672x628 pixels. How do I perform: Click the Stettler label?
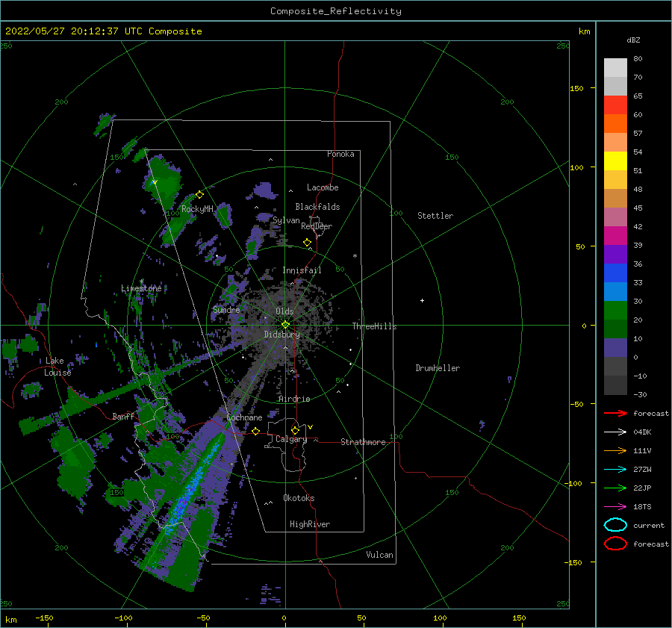[x=435, y=216]
